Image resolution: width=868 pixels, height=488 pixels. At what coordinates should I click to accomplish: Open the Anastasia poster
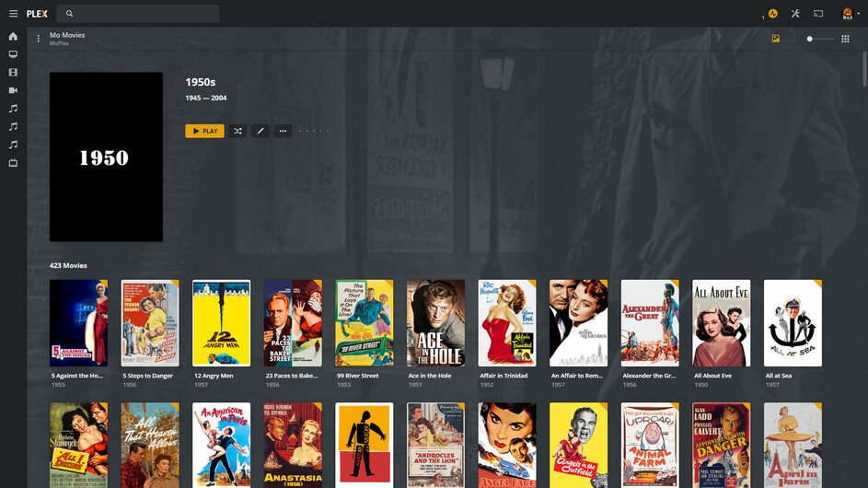pyautogui.click(x=293, y=446)
